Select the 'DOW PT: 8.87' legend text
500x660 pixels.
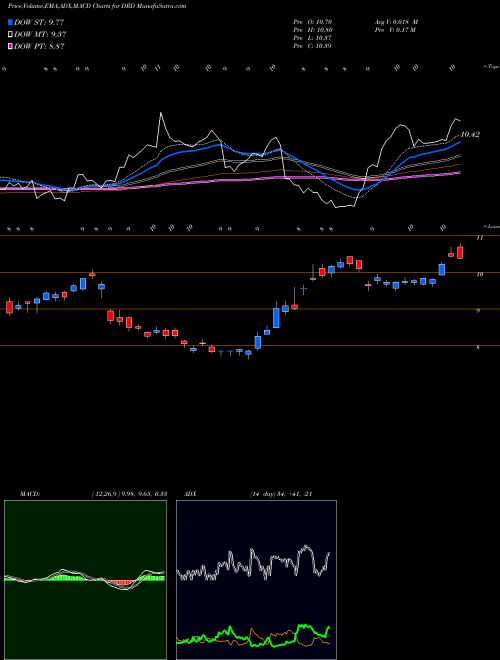click(39, 47)
